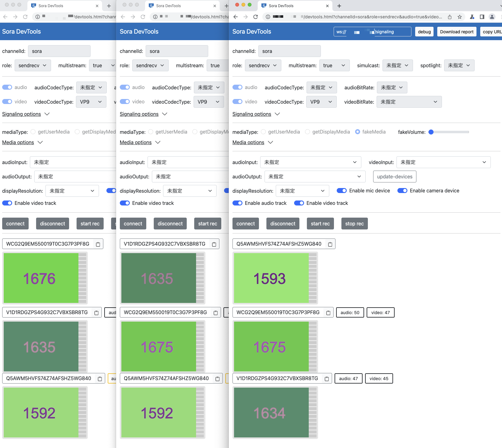Go back in right browser window
This screenshot has width=502, height=448.
(x=236, y=17)
